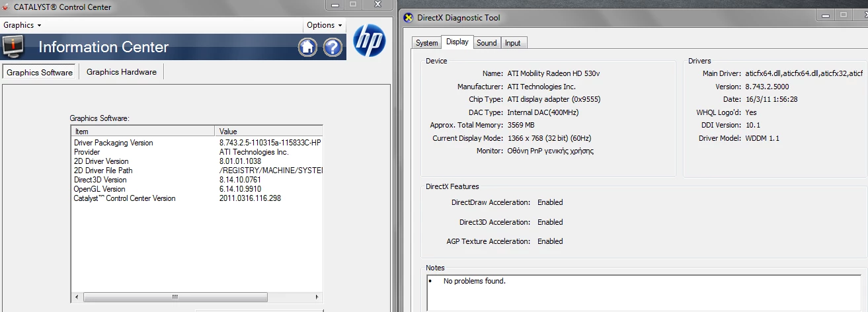Click DDI Version value 10.1
Image resolution: width=868 pixels, height=312 pixels.
pyautogui.click(x=752, y=125)
